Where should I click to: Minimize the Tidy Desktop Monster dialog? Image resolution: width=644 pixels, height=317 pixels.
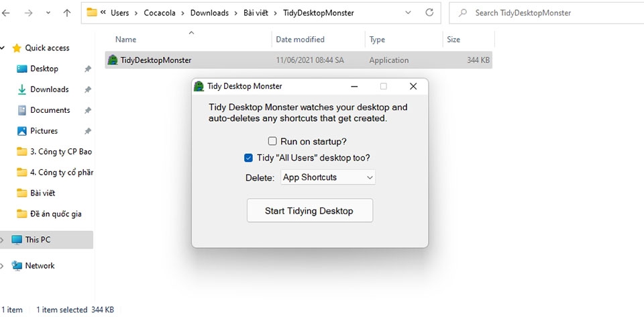coord(354,87)
